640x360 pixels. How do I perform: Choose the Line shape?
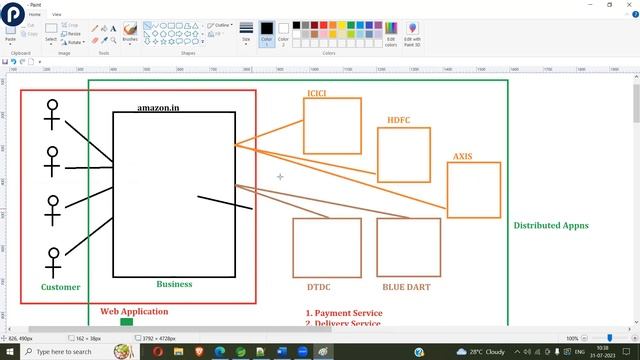point(147,26)
